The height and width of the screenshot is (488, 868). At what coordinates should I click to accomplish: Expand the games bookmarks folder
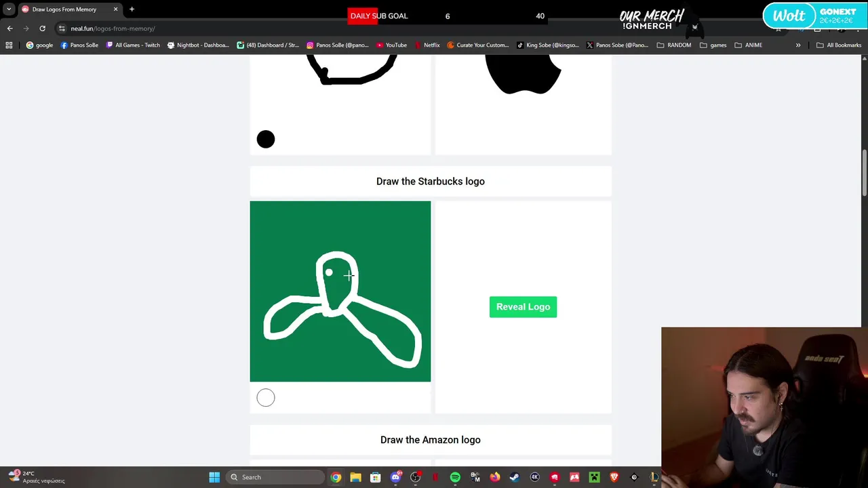pos(713,45)
